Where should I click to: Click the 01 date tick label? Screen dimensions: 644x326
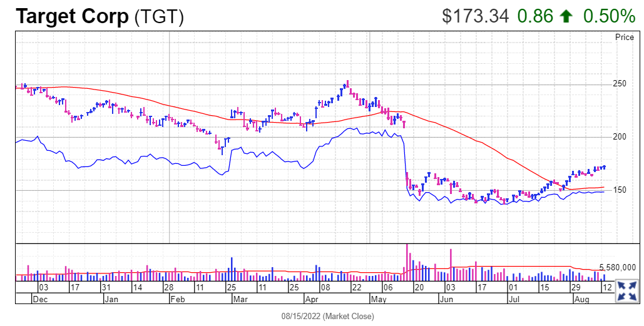(x=513, y=287)
